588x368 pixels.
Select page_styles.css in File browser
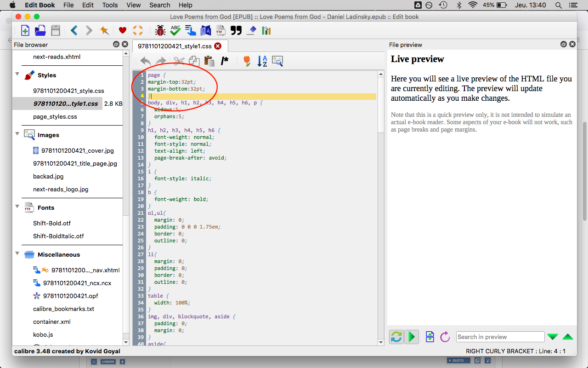55,116
